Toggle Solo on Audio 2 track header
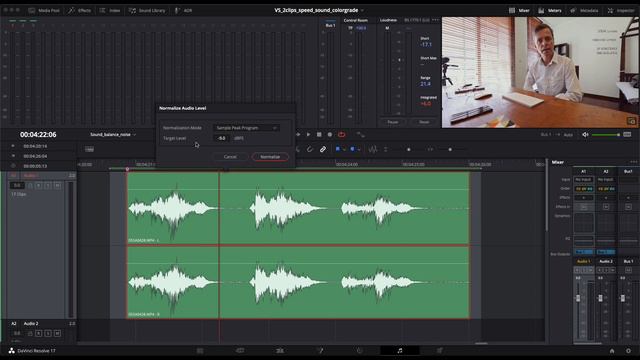This screenshot has height=360, width=640. pos(48,333)
